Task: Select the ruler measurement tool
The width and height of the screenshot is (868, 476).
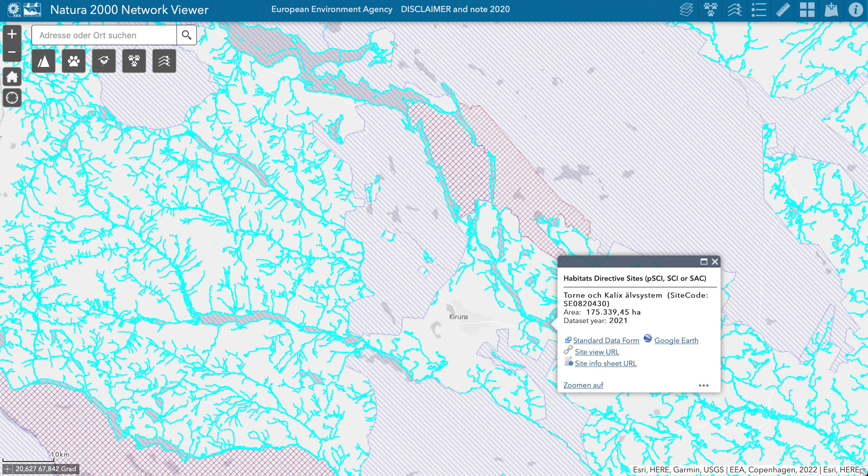Action: pos(783,9)
